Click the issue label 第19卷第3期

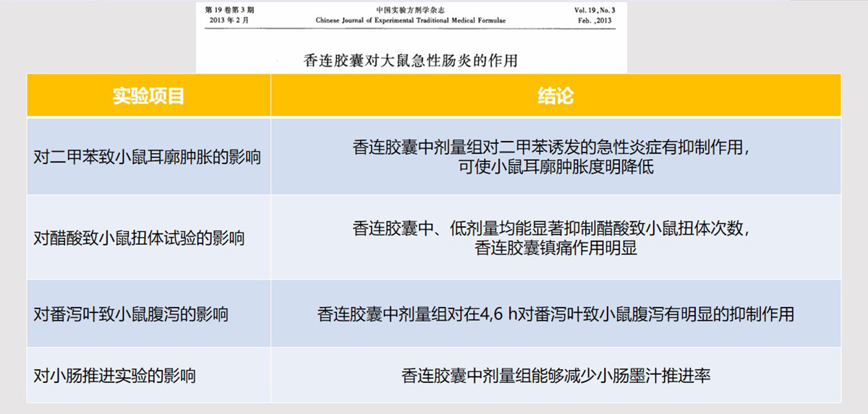(x=230, y=10)
